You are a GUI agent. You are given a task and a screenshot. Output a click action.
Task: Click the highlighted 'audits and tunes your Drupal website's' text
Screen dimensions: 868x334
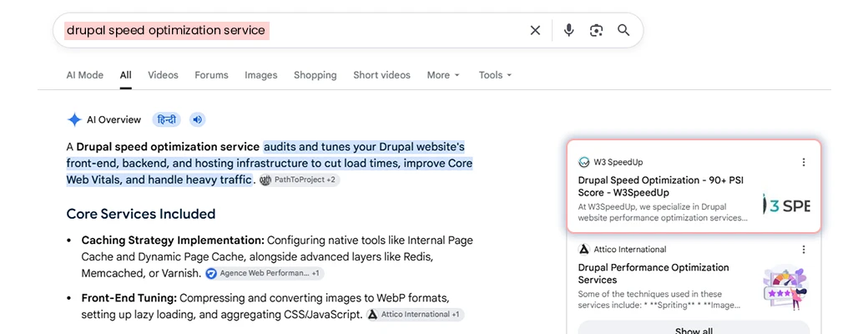(364, 147)
